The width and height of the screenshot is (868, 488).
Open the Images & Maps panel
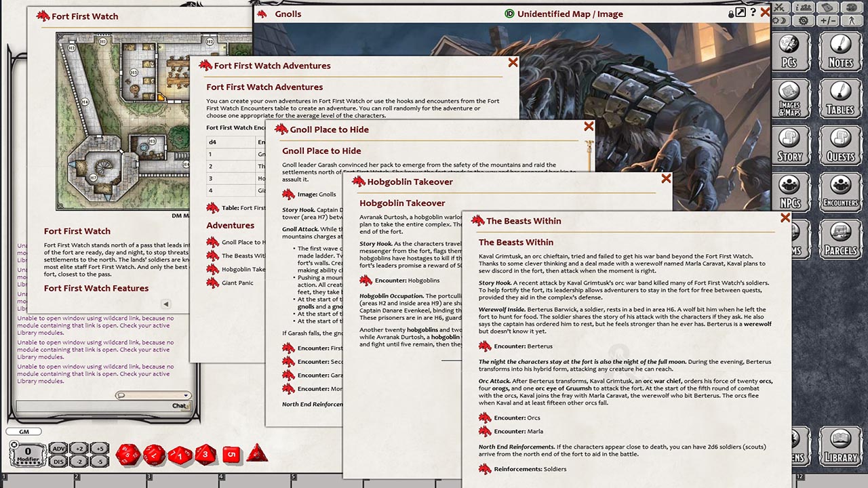[791, 98]
